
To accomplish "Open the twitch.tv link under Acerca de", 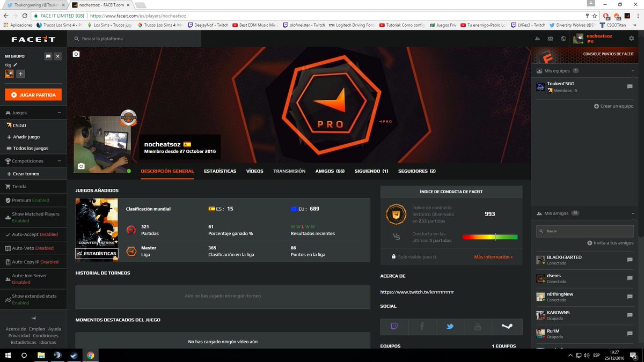I will (417, 292).
